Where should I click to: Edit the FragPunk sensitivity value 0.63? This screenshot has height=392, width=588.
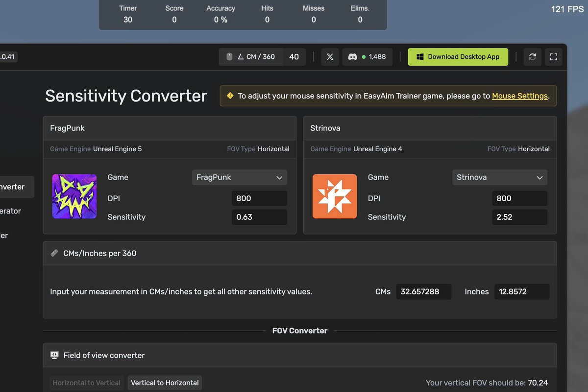259,217
